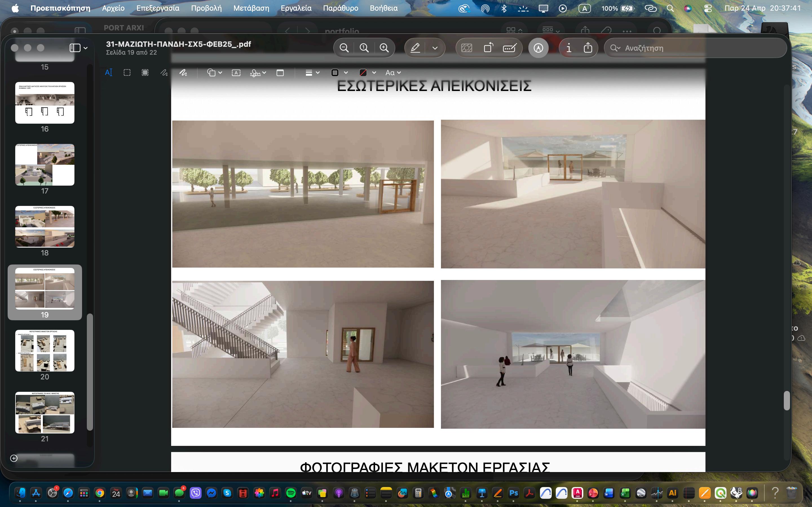This screenshot has width=812, height=507.
Task: Select the rectangular selection tool
Action: pos(127,73)
